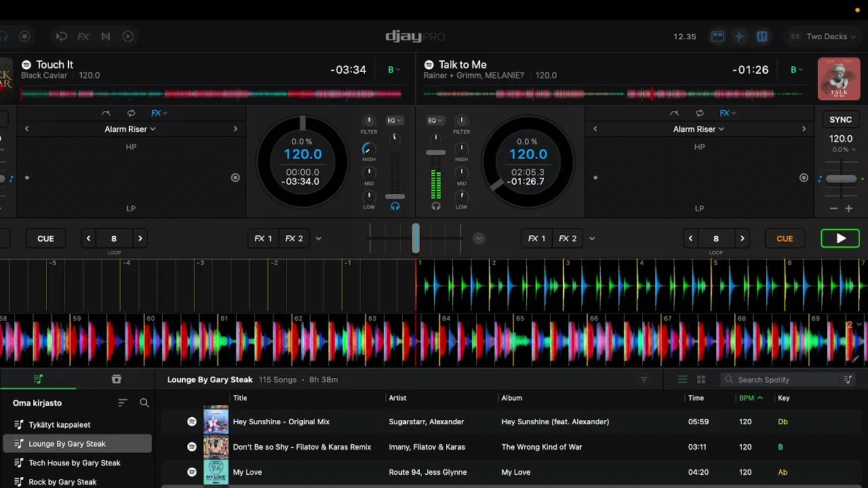Open the left mixer EQ dropdown
Viewport: 868px width, 488px height.
(394, 121)
